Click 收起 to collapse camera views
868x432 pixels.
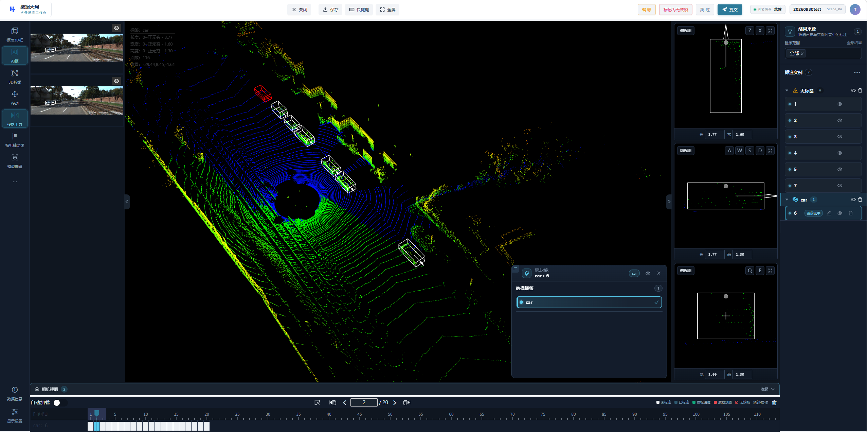(767, 389)
